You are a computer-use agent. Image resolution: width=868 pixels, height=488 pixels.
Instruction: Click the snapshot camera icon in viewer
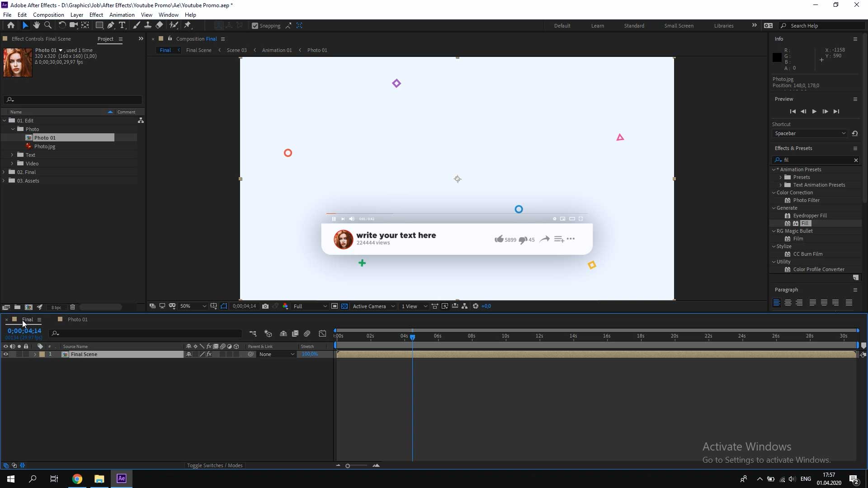265,306
